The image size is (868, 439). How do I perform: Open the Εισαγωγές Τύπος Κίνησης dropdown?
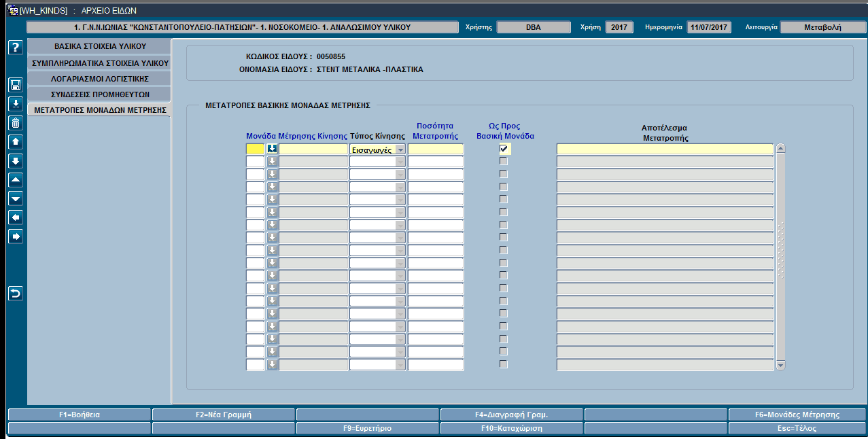pos(400,150)
